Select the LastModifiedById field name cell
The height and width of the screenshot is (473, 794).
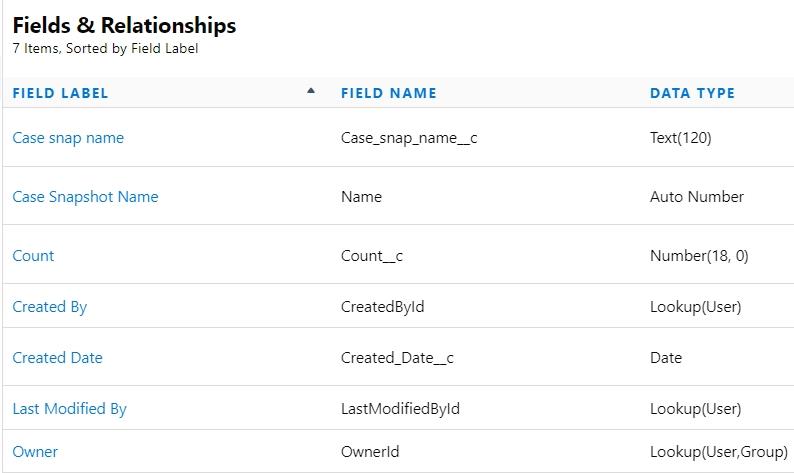[400, 409]
